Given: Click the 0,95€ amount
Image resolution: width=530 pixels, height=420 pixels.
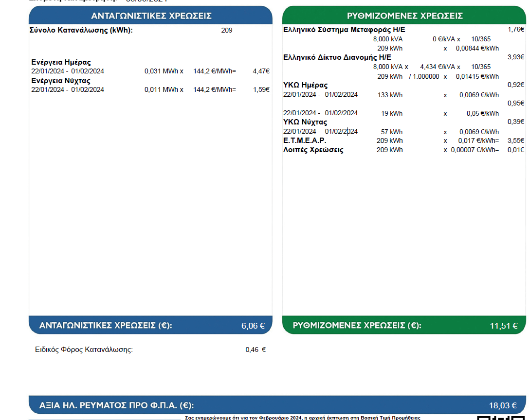Looking at the screenshot, I should (516, 104).
